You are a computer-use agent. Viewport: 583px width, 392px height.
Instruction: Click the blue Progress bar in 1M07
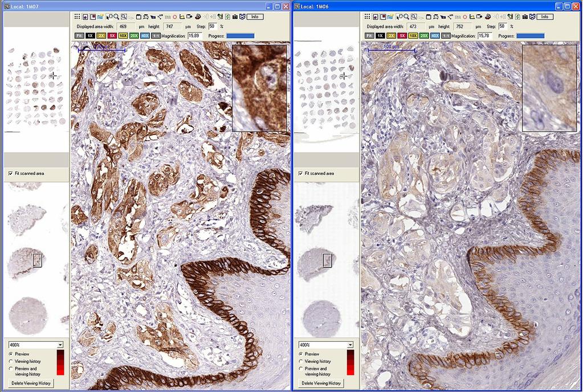[240, 36]
